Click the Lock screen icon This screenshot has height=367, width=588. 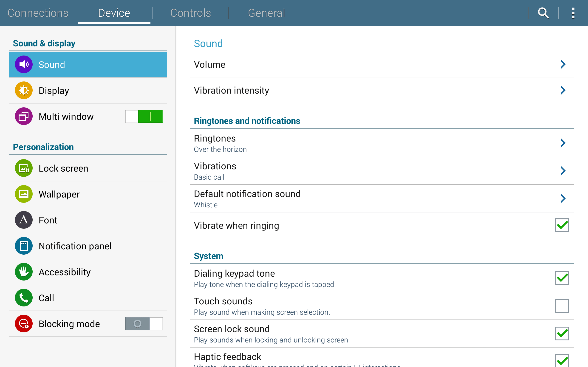coord(24,168)
